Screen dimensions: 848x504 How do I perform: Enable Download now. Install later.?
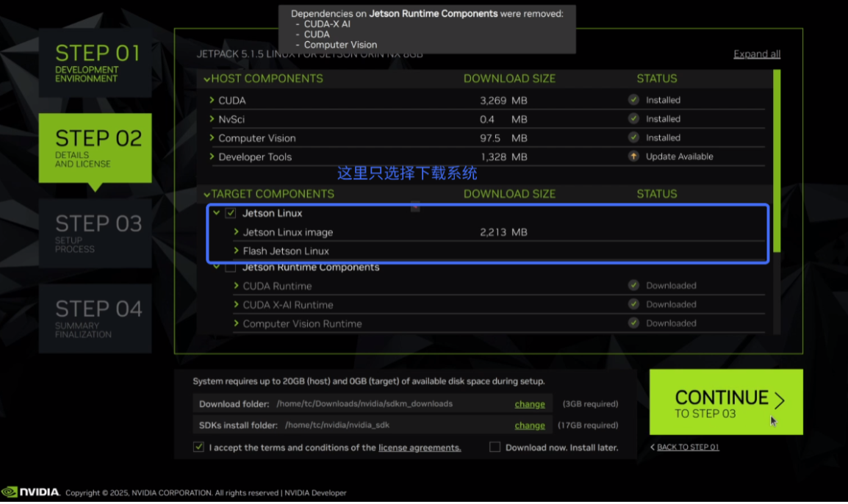coord(495,447)
